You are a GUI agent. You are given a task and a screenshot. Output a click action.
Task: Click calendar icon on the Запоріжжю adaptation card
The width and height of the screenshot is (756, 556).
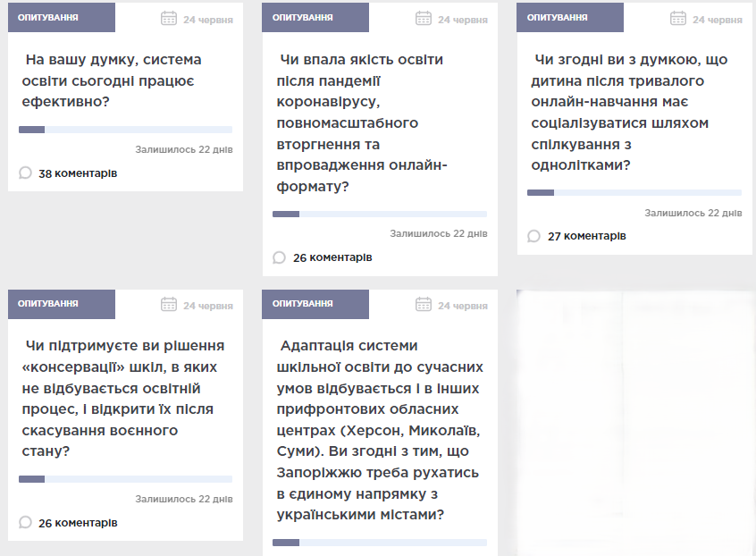pyautogui.click(x=424, y=304)
